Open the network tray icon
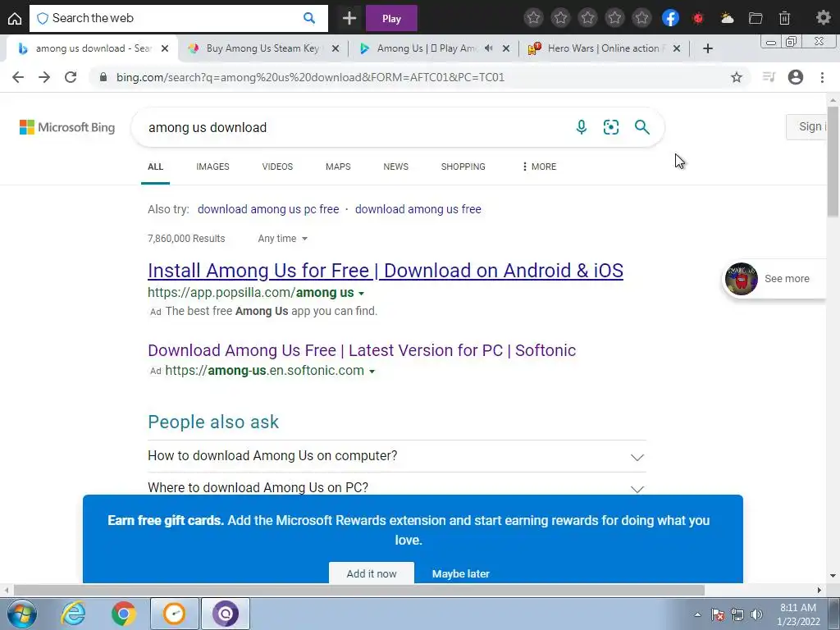This screenshot has height=630, width=840. click(x=737, y=614)
